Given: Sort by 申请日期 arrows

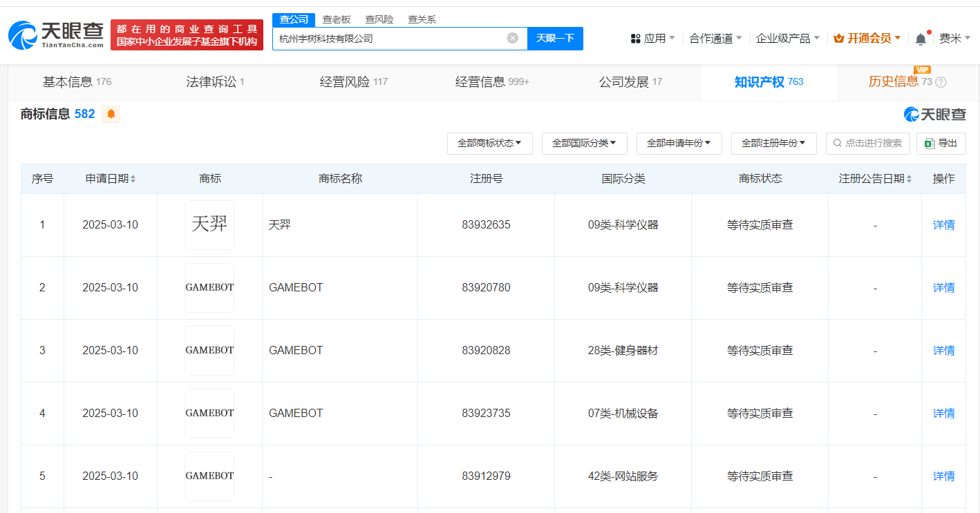Looking at the screenshot, I should click(x=133, y=179).
